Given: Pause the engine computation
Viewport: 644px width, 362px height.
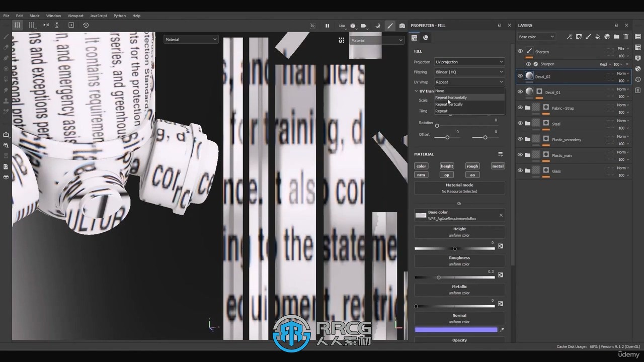Looking at the screenshot, I should click(327, 26).
